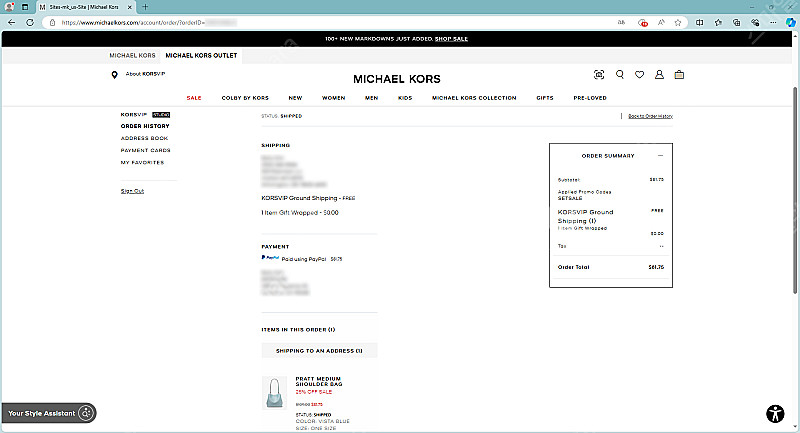The width and height of the screenshot is (800, 433).
Task: Open the browser favorites list icon
Action: [x=718, y=22]
